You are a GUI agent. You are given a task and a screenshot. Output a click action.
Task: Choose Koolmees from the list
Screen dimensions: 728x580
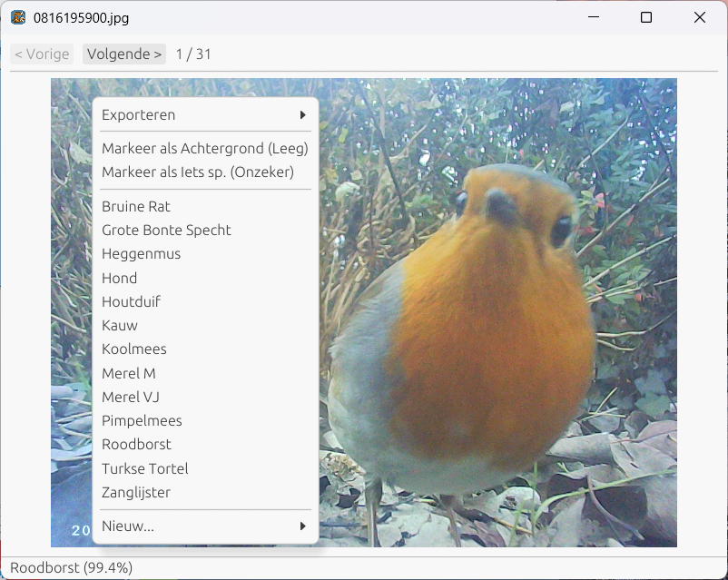point(133,349)
